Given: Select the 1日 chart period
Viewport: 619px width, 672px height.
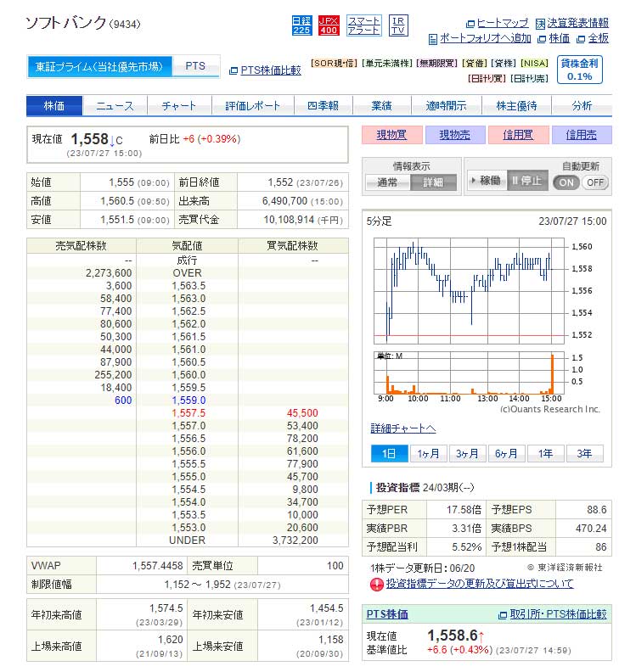Looking at the screenshot, I should pos(389,453).
